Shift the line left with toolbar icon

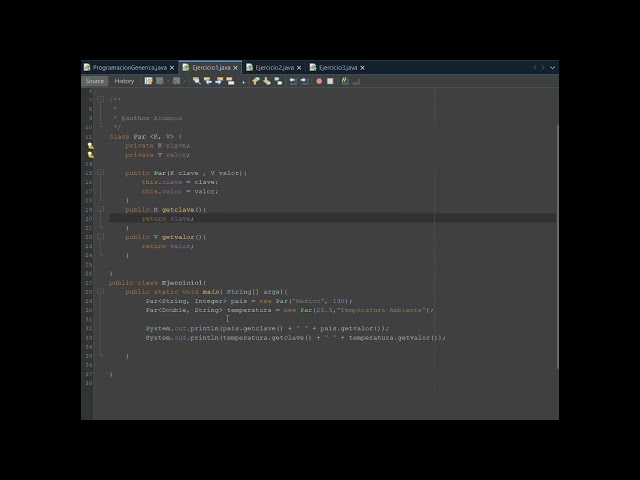pos(293,81)
